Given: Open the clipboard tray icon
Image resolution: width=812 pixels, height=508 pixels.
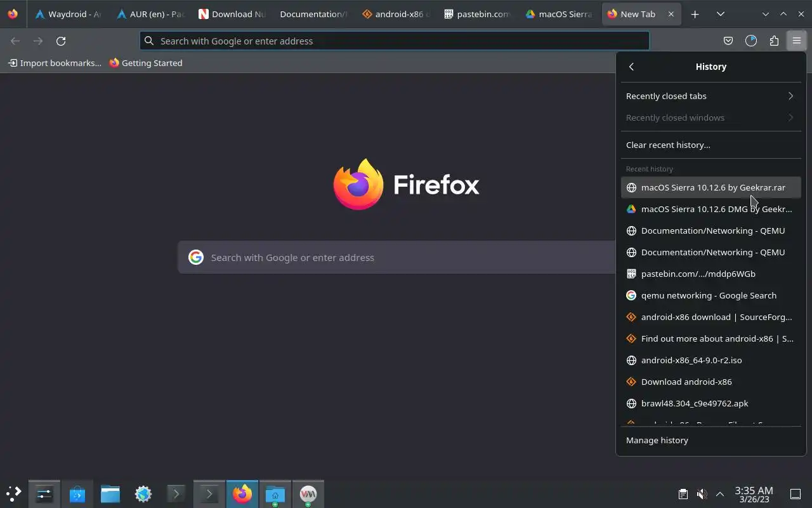Looking at the screenshot, I should click(x=683, y=494).
